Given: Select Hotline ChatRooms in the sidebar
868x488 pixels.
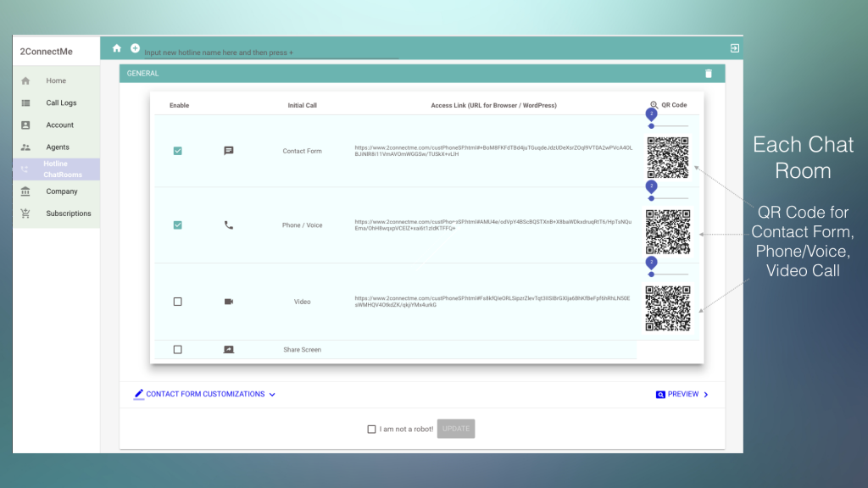Looking at the screenshot, I should click(x=56, y=169).
